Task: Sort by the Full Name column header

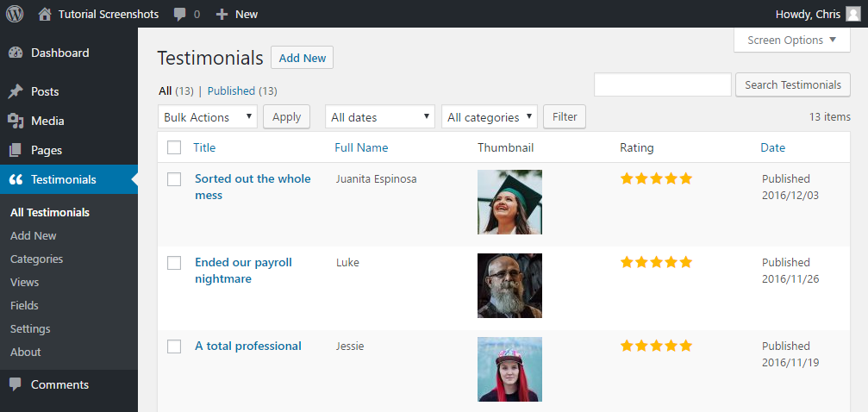Action: [x=361, y=147]
